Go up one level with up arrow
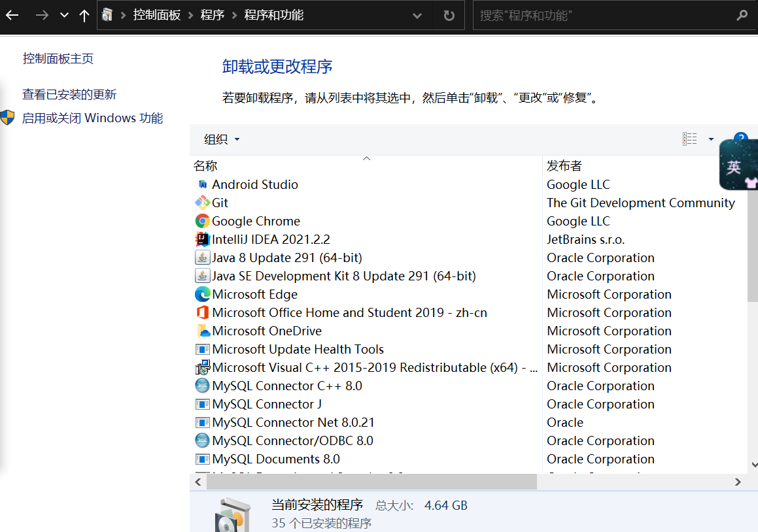This screenshot has width=758, height=532. pyautogui.click(x=84, y=16)
